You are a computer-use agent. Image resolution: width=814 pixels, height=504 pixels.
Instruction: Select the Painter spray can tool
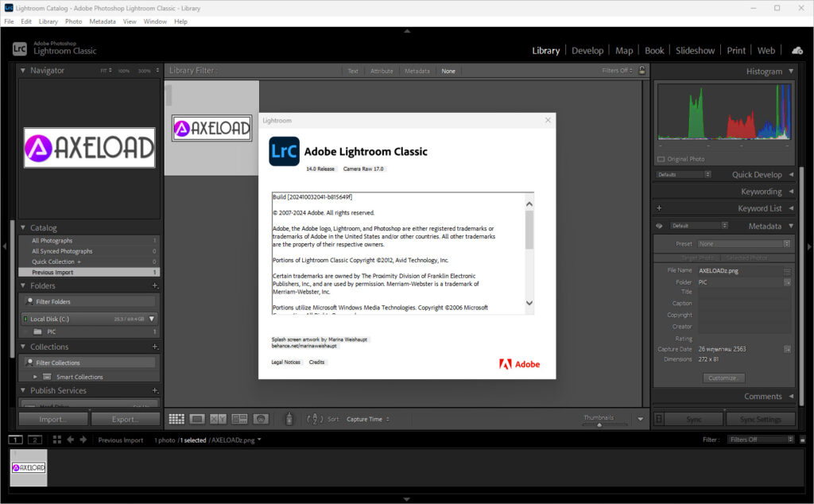(289, 418)
